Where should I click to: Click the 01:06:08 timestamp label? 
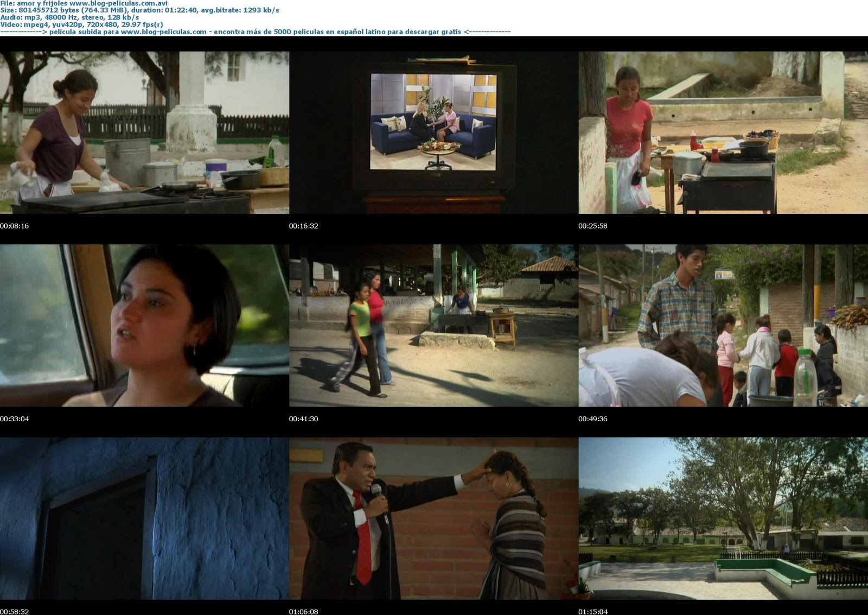click(304, 611)
